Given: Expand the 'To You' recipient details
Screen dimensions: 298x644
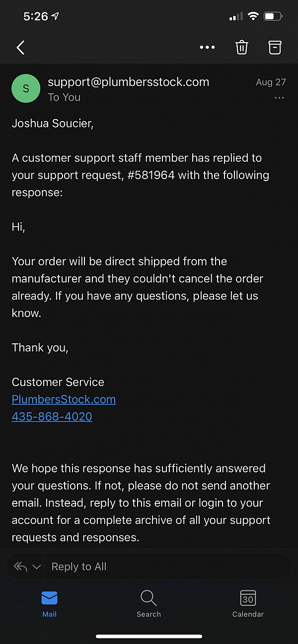Looking at the screenshot, I should [64, 97].
